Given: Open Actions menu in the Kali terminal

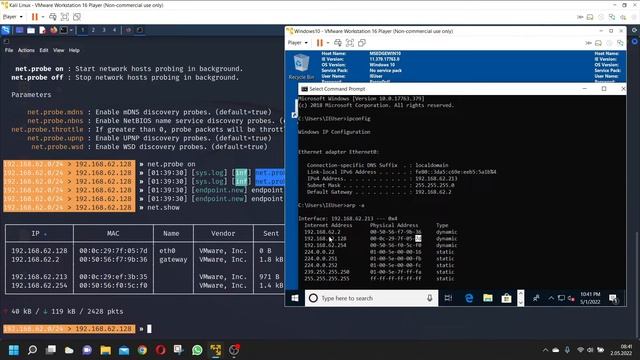Looking at the screenshot, I should [26, 50].
